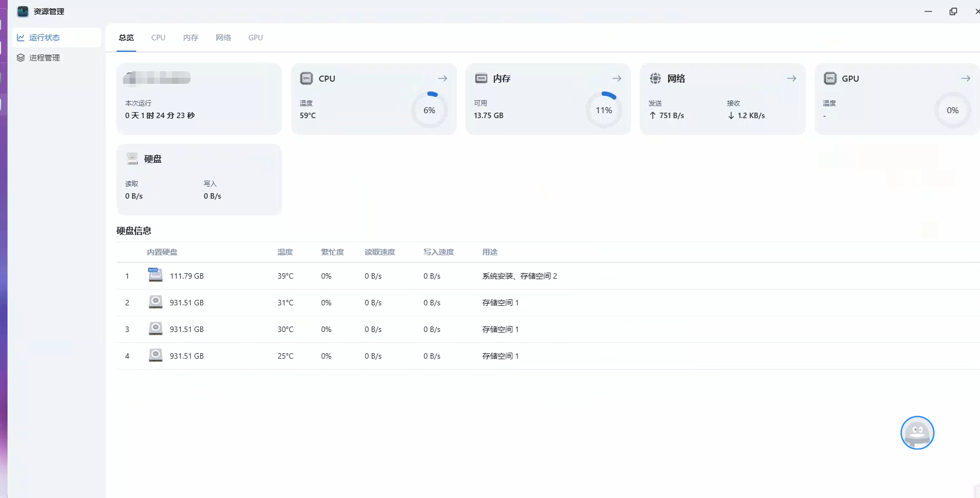Click the CPU 6% usage gauge

click(429, 110)
